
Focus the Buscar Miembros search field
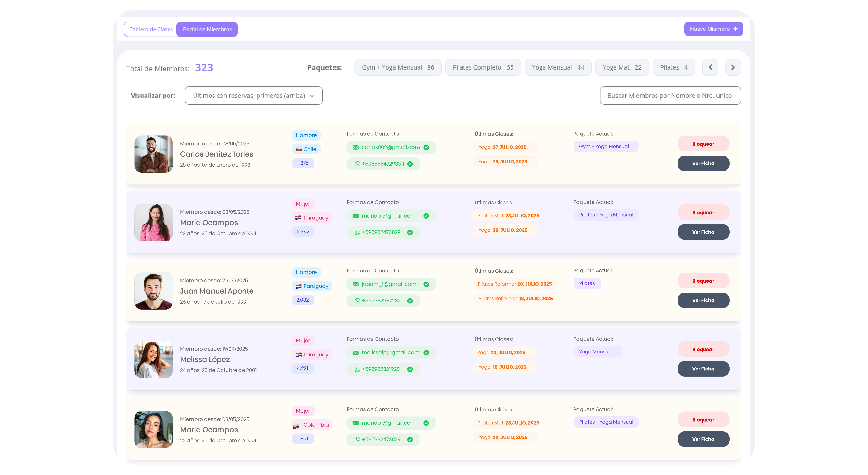pos(670,96)
